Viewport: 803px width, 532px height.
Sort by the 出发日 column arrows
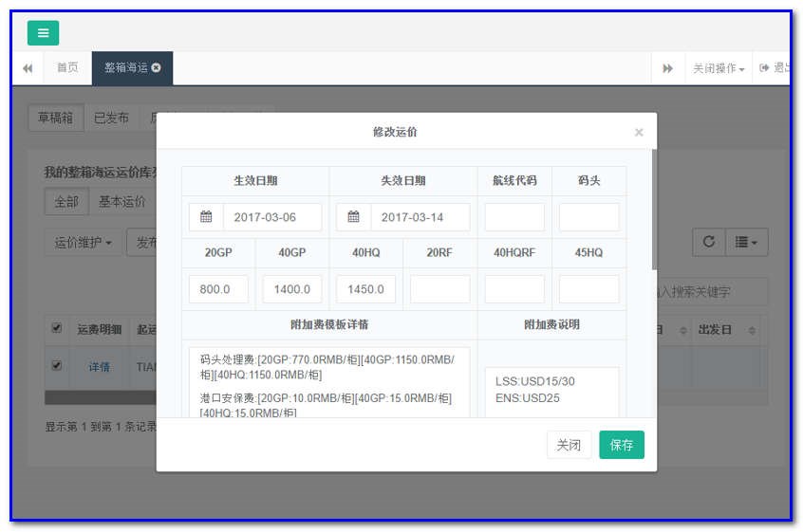[752, 330]
